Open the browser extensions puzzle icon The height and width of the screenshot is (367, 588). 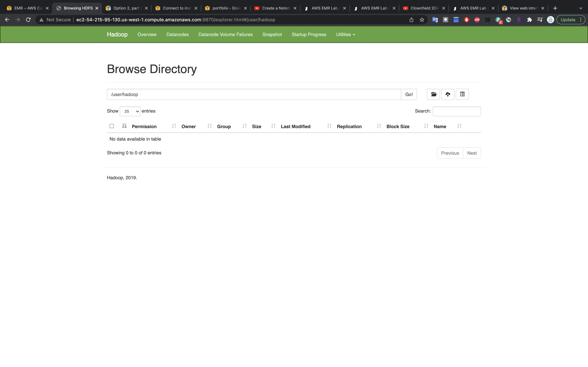click(x=529, y=20)
